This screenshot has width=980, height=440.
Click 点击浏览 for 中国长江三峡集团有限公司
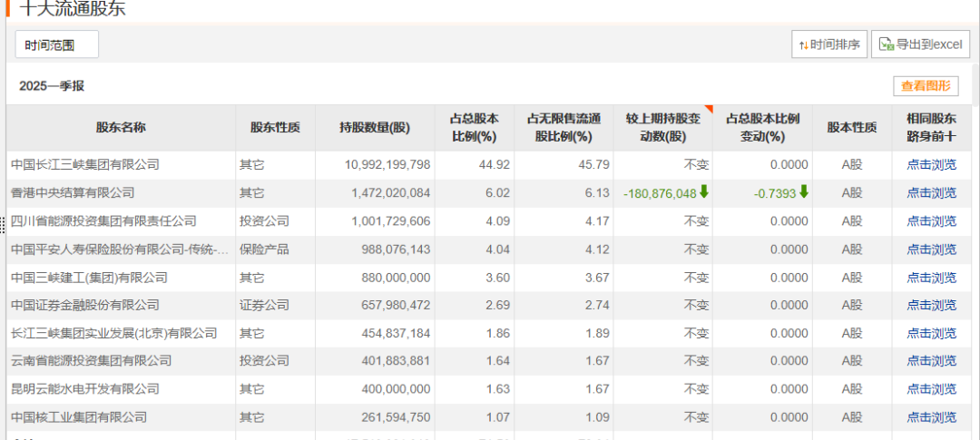(931, 165)
